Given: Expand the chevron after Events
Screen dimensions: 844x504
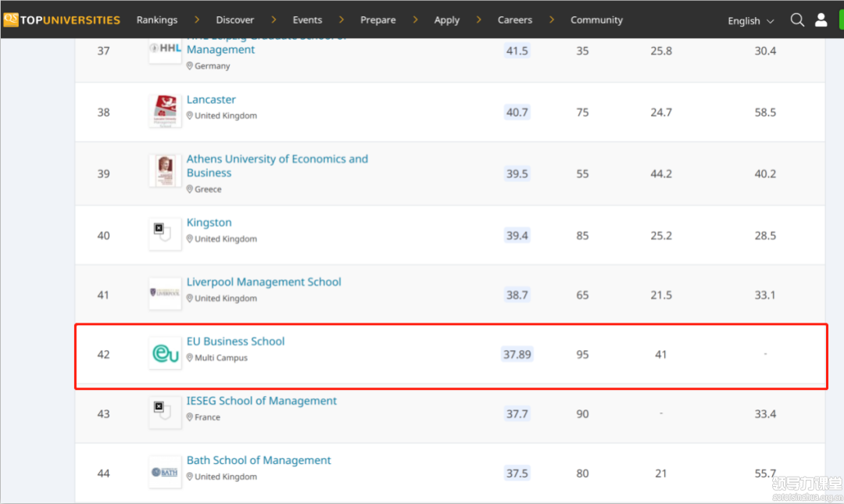Looking at the screenshot, I should click(x=342, y=20).
